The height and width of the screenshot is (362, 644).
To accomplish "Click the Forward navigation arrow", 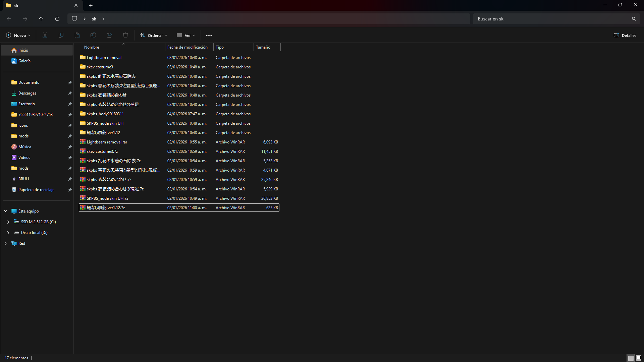I will (x=25, y=19).
